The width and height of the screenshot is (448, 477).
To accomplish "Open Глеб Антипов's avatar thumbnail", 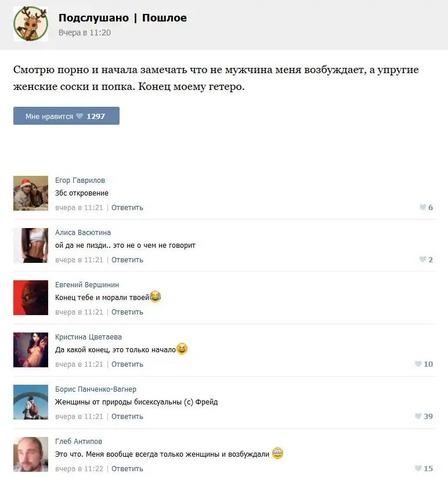I will pyautogui.click(x=31, y=454).
